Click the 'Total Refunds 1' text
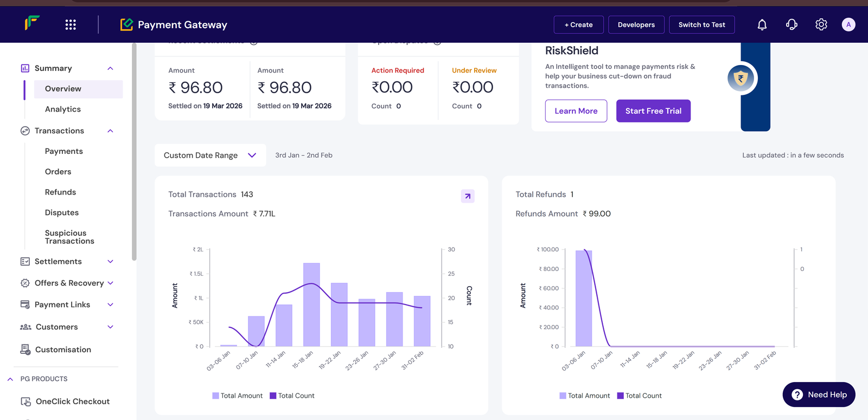Viewport: 868px width, 420px height. (x=545, y=195)
